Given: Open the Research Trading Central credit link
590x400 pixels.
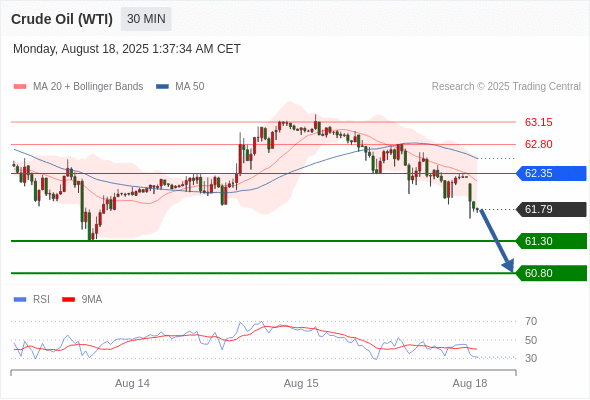Looking at the screenshot, I should pyautogui.click(x=506, y=87).
